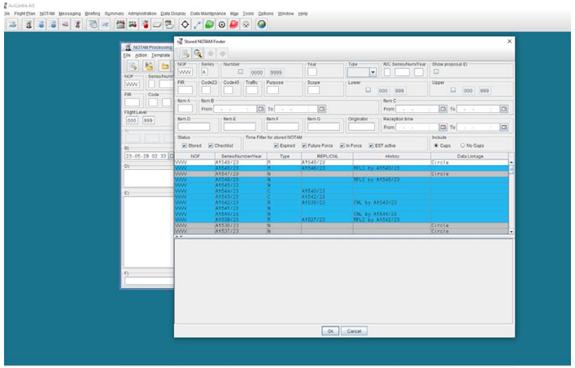Enable the Lower limit checkbox
Screen dimensions: 575x368
[368, 90]
